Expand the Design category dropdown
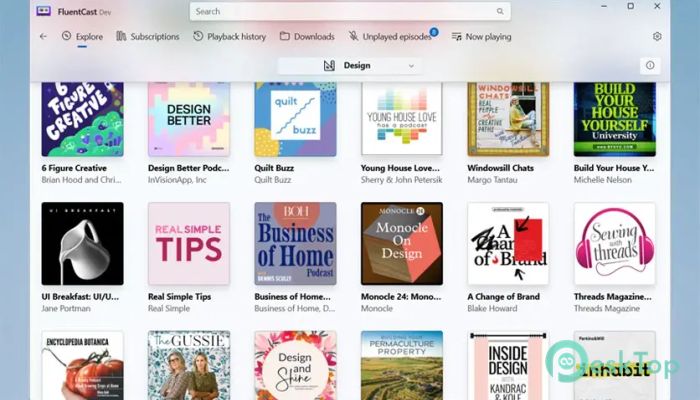 [x=350, y=66]
